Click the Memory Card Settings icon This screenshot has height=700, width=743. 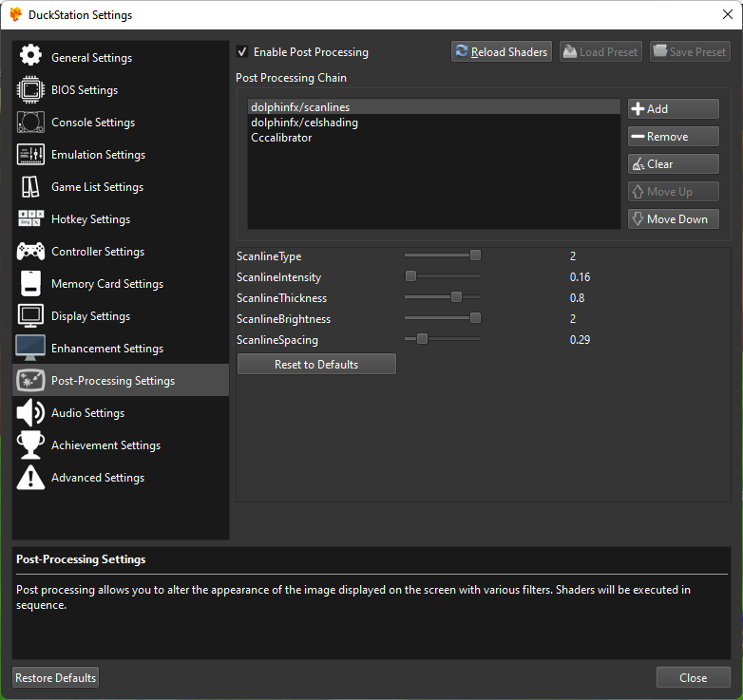click(30, 283)
